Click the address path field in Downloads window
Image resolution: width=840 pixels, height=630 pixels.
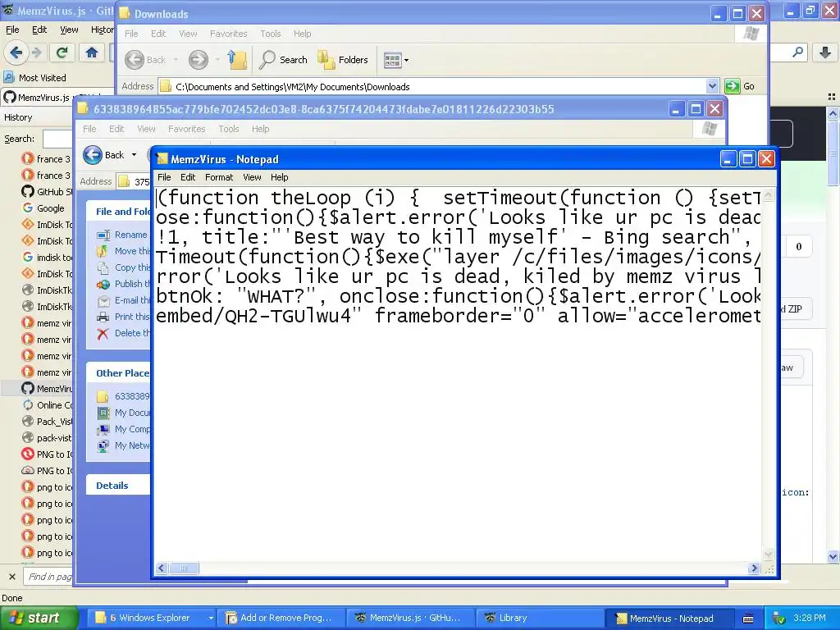coord(432,87)
